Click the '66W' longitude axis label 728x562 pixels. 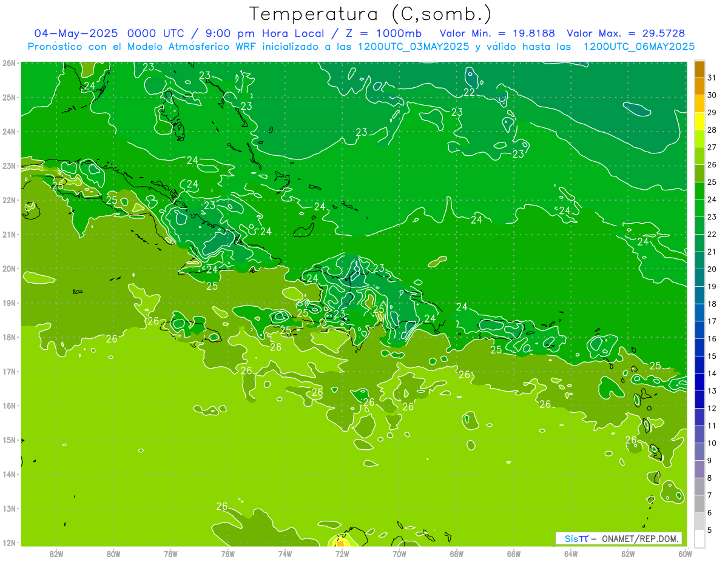point(514,554)
